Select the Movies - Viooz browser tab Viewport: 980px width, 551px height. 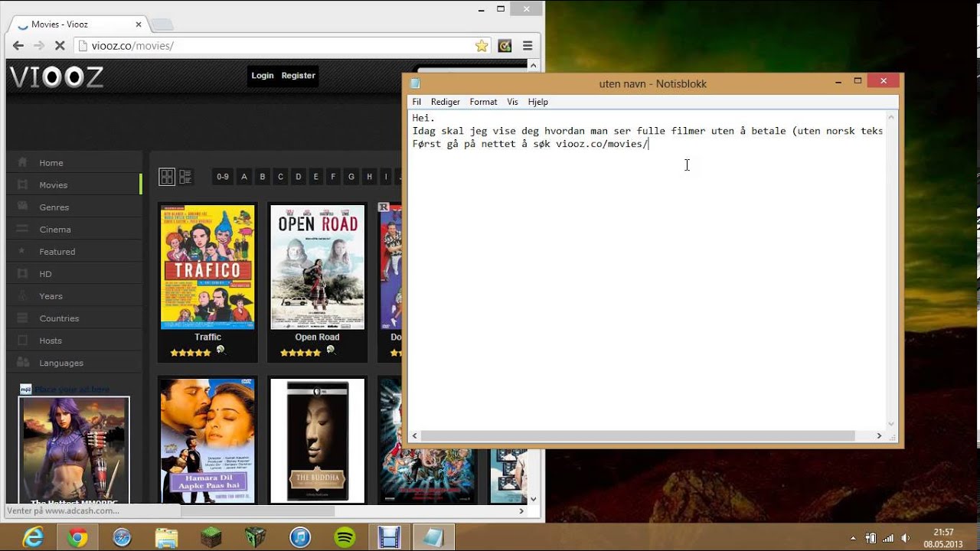[x=77, y=24]
